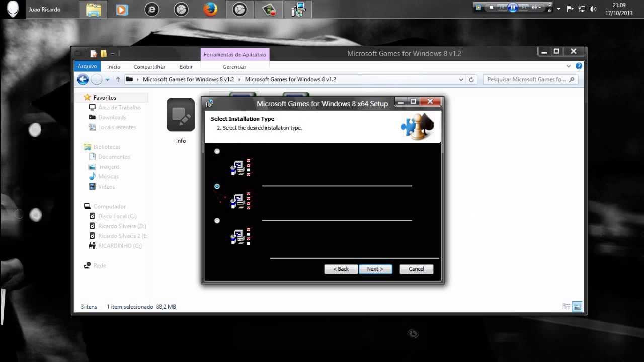
Task: Show hidden system tray icons
Action: point(558,9)
